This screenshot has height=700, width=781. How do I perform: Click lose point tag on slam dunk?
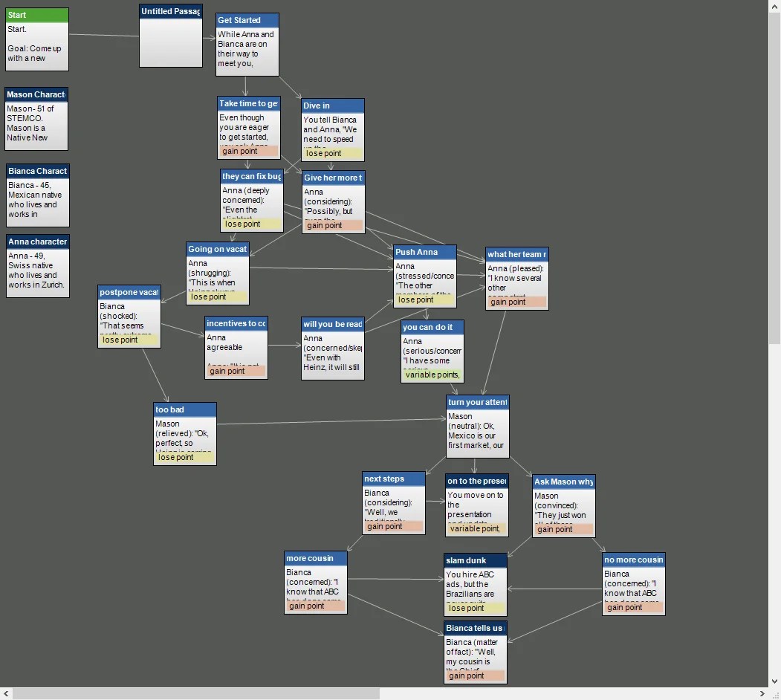pyautogui.click(x=476, y=608)
